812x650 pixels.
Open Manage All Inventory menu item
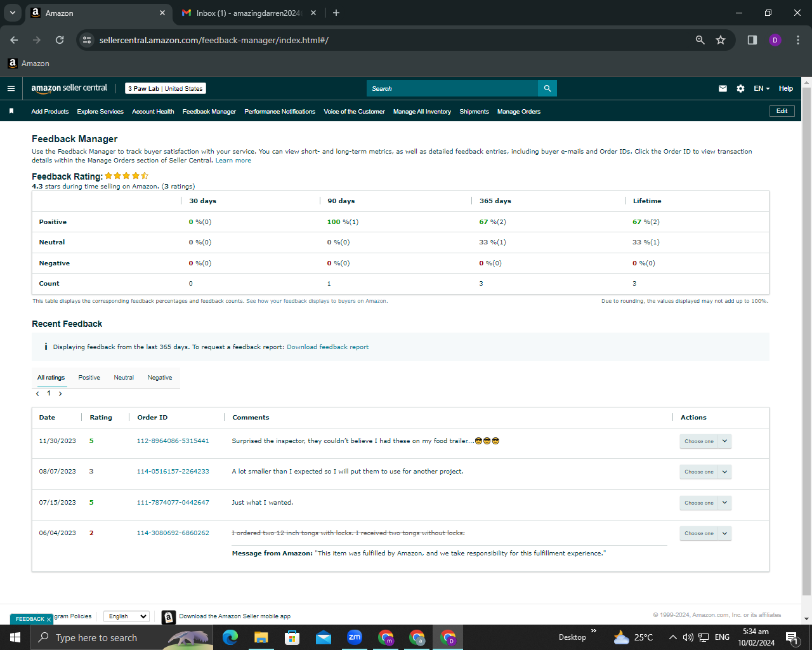coord(422,112)
